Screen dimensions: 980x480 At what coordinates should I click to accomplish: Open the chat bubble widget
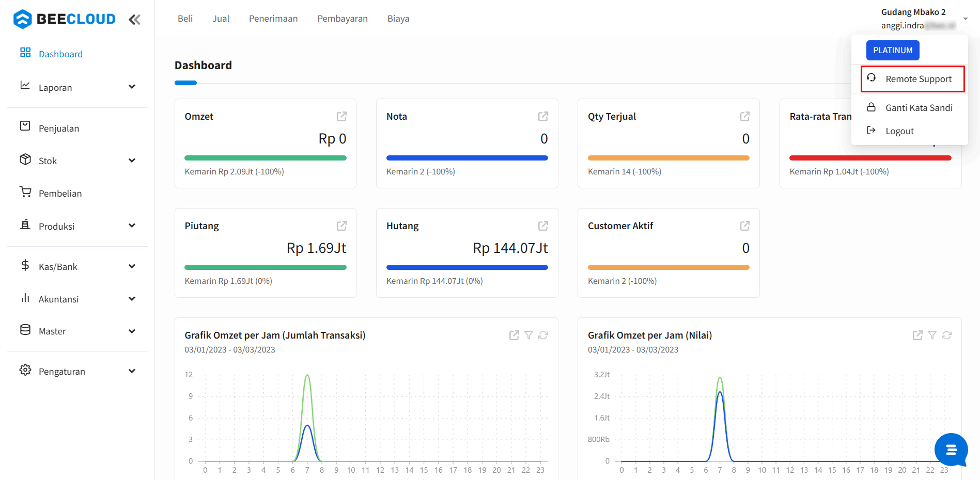[951, 450]
